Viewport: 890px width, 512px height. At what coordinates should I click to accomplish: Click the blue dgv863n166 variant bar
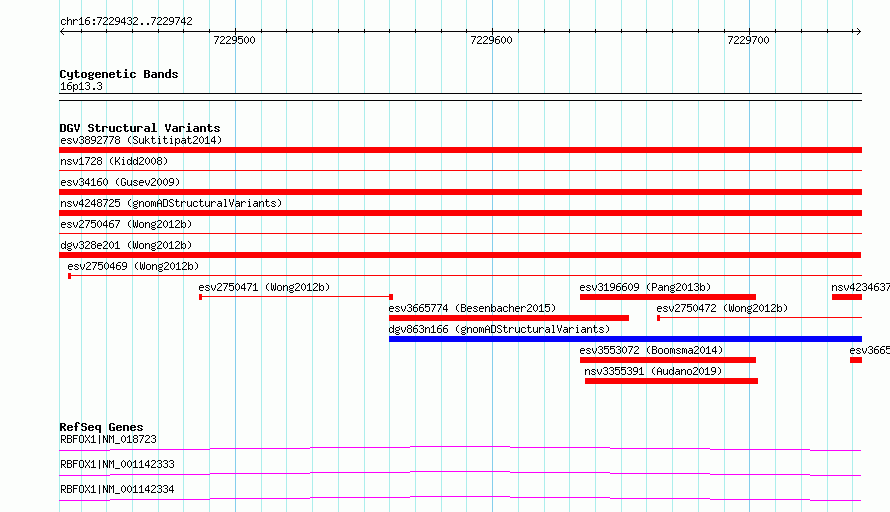tap(625, 339)
